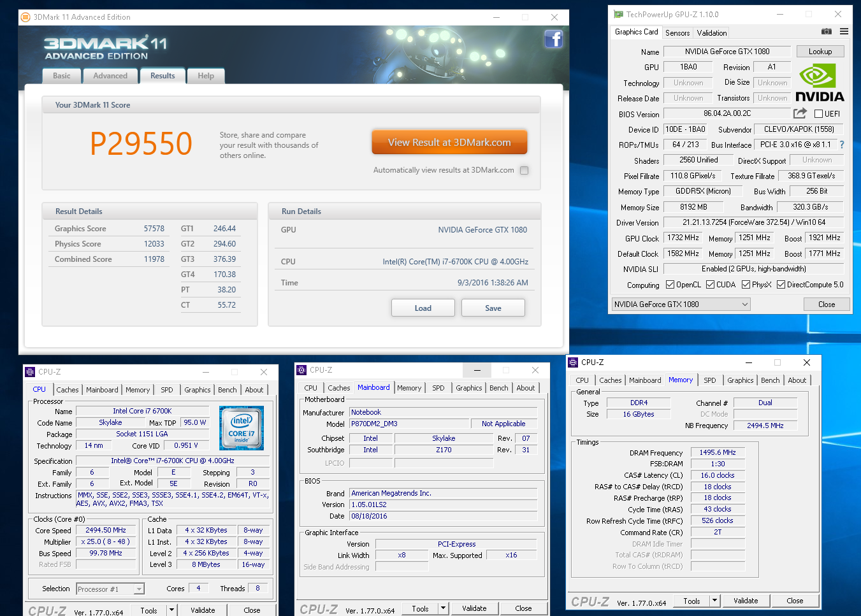
Task: Click Close button in CPU-Z Memory window
Action: (795, 601)
